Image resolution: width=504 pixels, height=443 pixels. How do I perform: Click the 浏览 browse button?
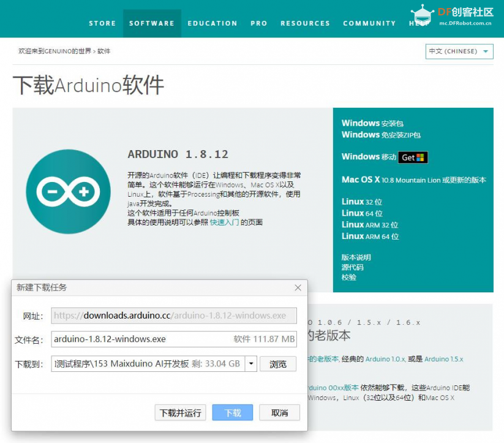coord(277,364)
